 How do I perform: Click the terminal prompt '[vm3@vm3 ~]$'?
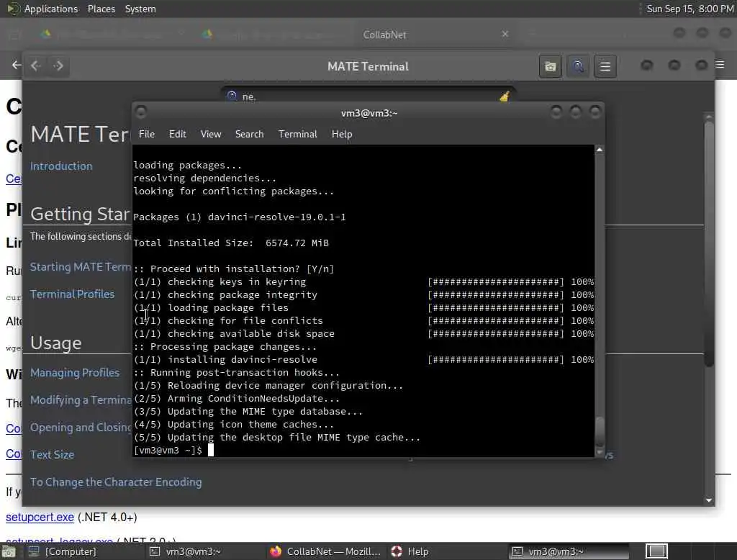click(x=168, y=451)
